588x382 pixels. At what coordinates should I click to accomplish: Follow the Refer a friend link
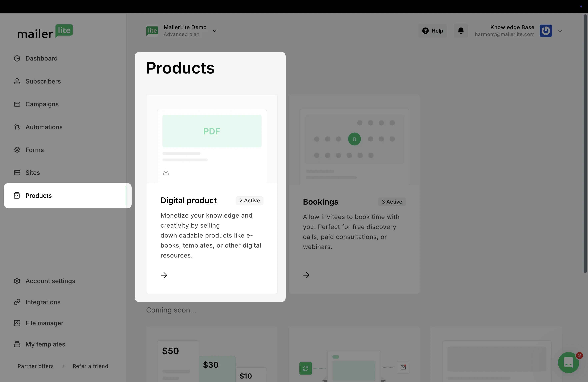90,366
